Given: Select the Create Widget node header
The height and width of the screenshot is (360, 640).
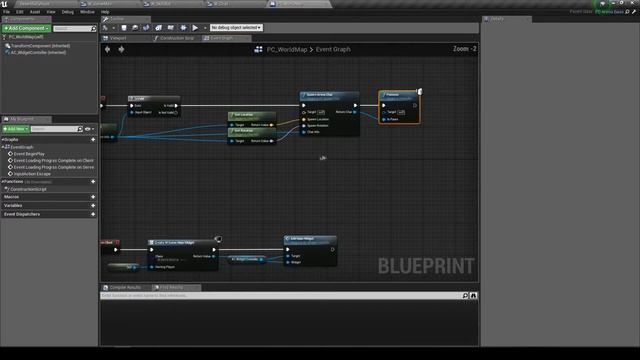Looking at the screenshot, I should click(x=183, y=242).
